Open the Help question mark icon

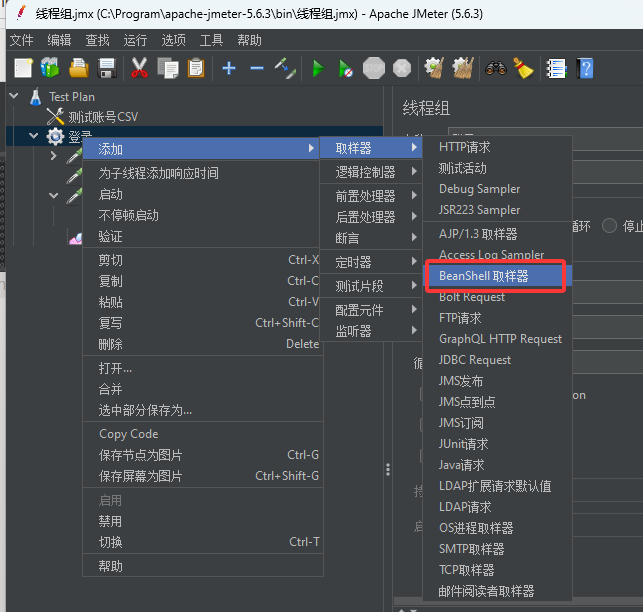(x=585, y=69)
